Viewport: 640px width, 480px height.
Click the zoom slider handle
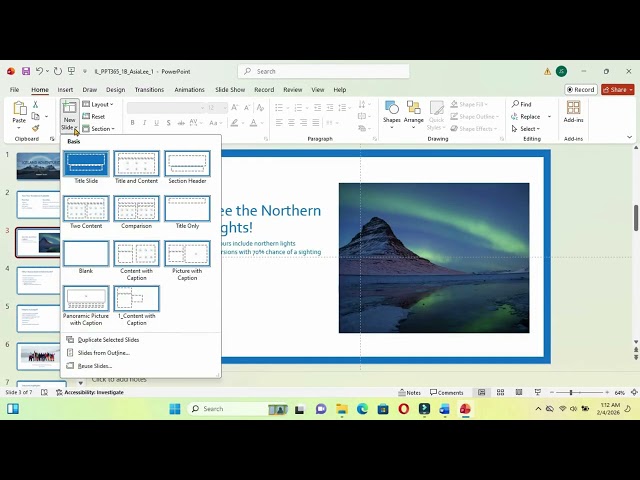571,392
